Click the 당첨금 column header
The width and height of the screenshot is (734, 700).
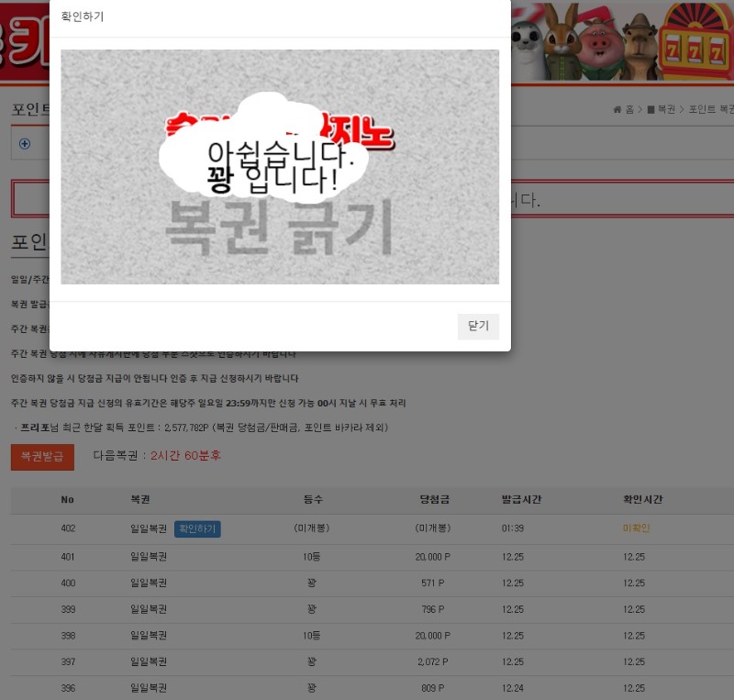point(431,500)
